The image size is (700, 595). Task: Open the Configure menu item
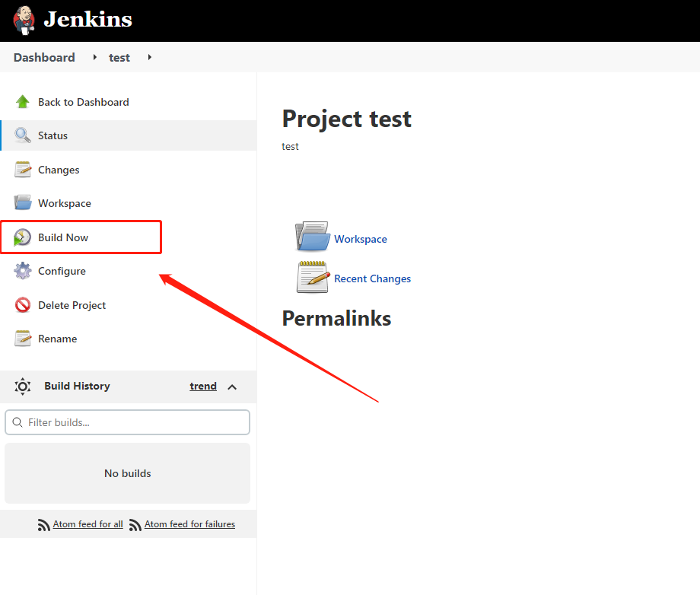[x=62, y=271]
